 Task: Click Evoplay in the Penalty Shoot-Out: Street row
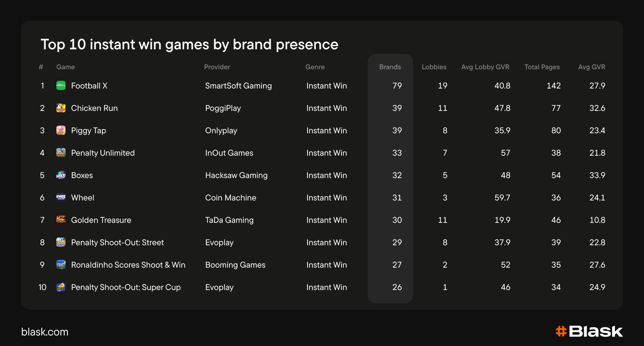(x=220, y=242)
